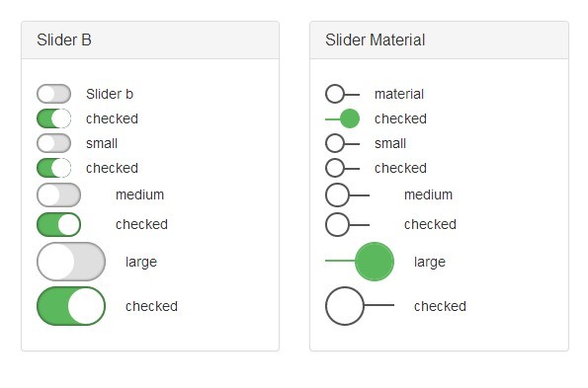Toggle the unfilled checked switch below material 'small'

click(x=342, y=168)
